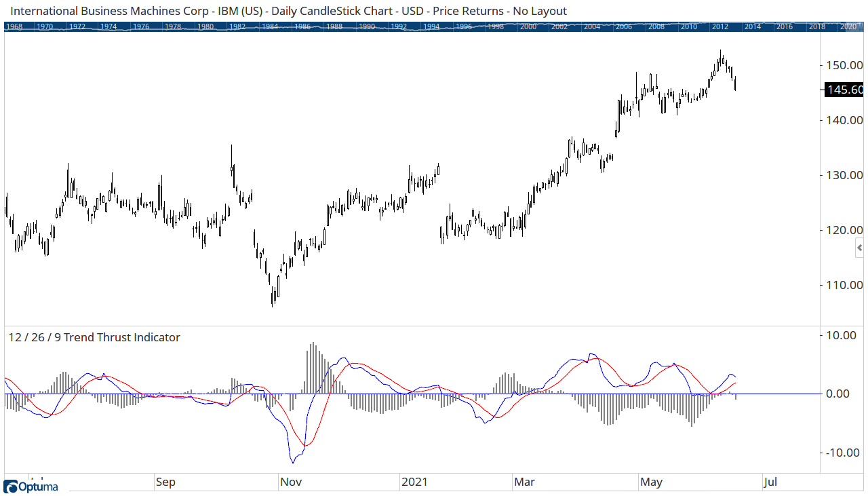Image resolution: width=868 pixels, height=496 pixels.
Task: Jump to 1990 on overview timeline
Action: tap(366, 26)
